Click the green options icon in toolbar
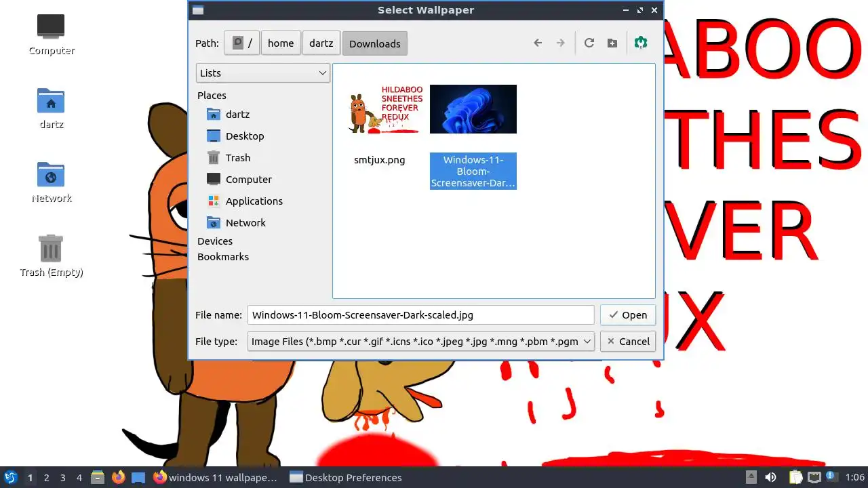The image size is (868, 488). (x=641, y=43)
